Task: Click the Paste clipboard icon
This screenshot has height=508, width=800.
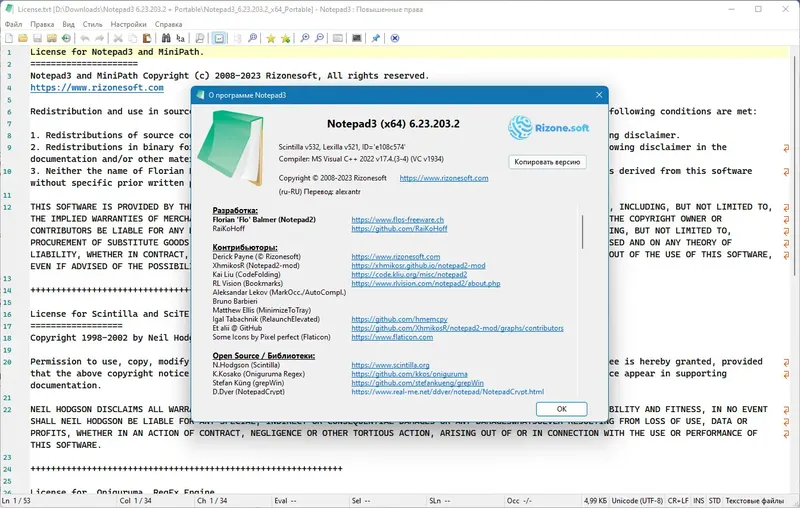Action: coord(147,38)
